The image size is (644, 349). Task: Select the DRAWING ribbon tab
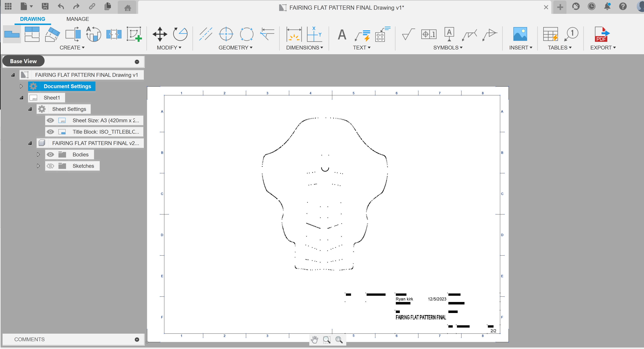32,19
